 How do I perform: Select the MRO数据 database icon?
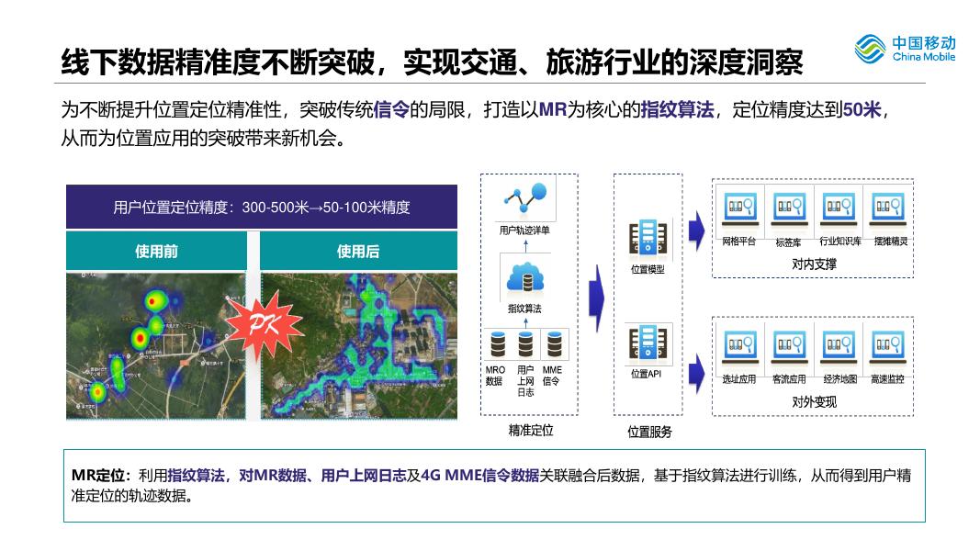point(498,344)
